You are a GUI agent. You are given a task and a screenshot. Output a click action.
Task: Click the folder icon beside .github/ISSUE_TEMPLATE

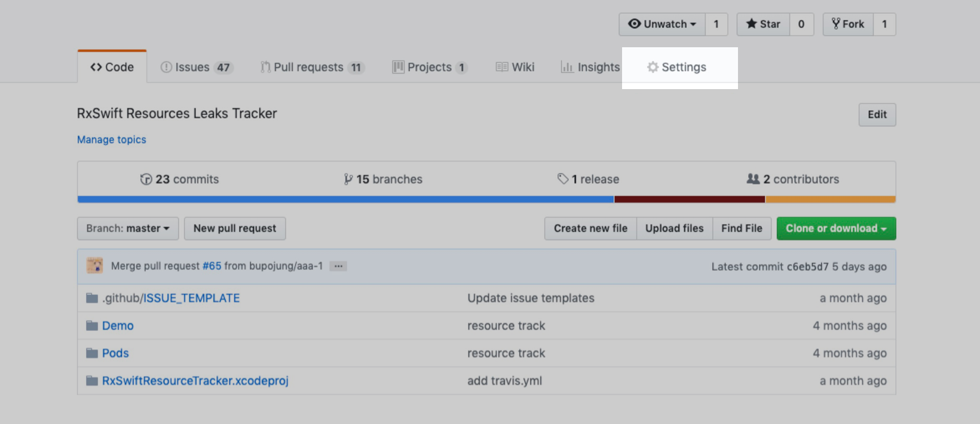coord(92,298)
